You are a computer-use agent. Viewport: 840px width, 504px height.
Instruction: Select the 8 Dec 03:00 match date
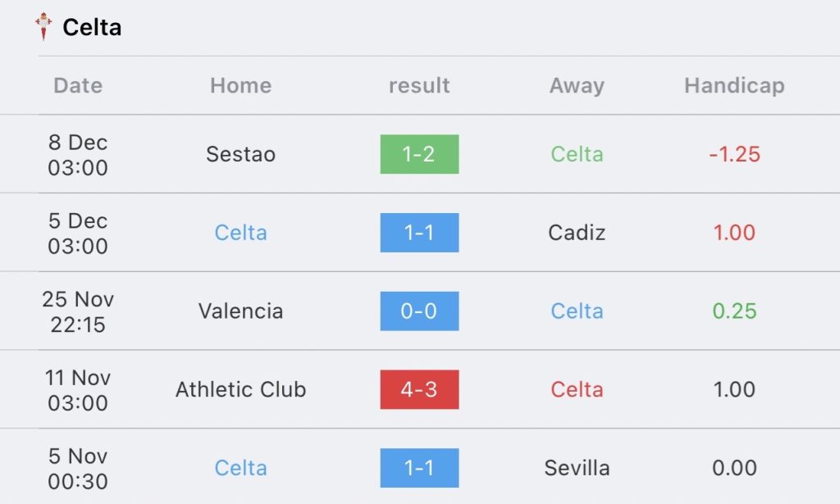point(78,155)
